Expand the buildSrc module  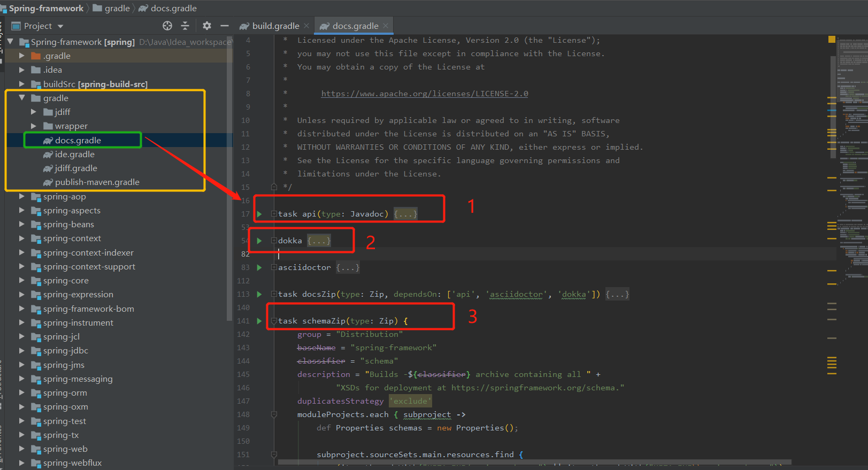[22, 84]
